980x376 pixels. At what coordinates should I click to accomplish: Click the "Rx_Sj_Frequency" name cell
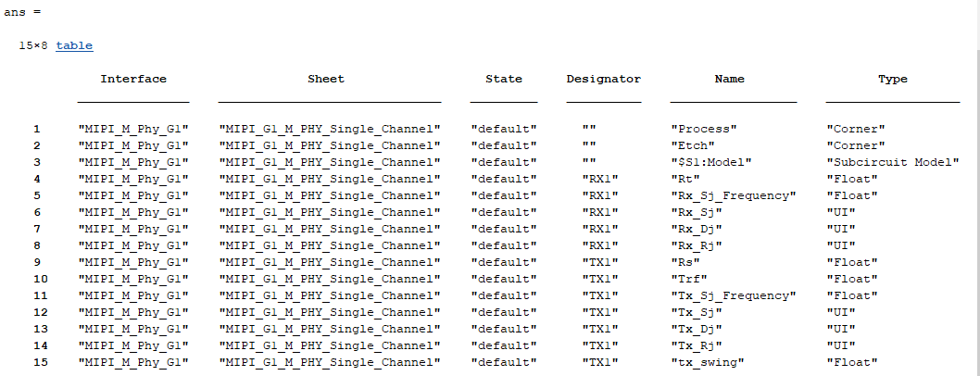(734, 195)
